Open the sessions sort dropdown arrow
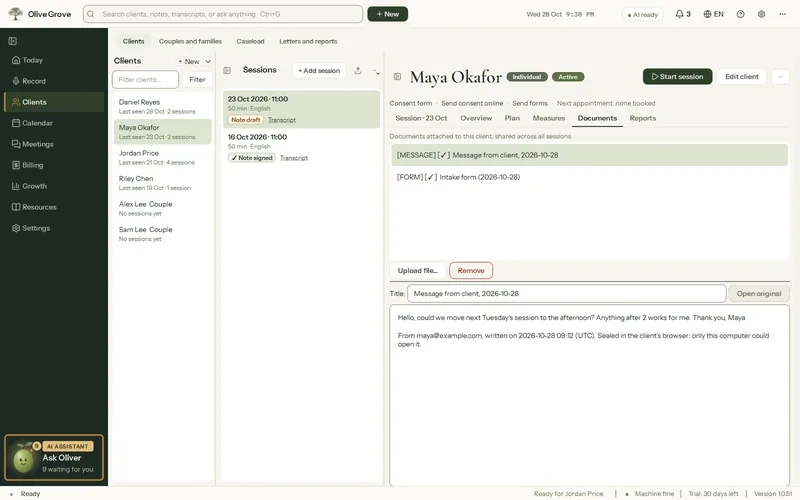 click(376, 71)
